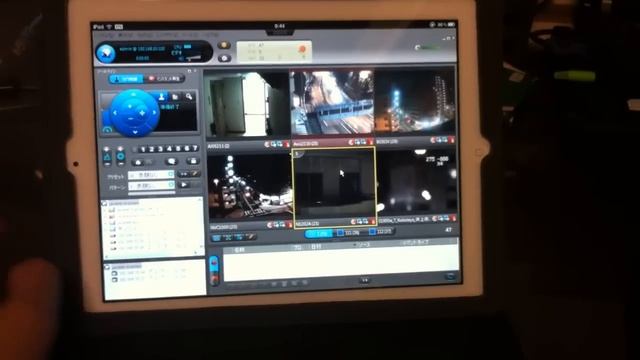Select number button 2
This screenshot has width=640, height=360.
point(151,149)
